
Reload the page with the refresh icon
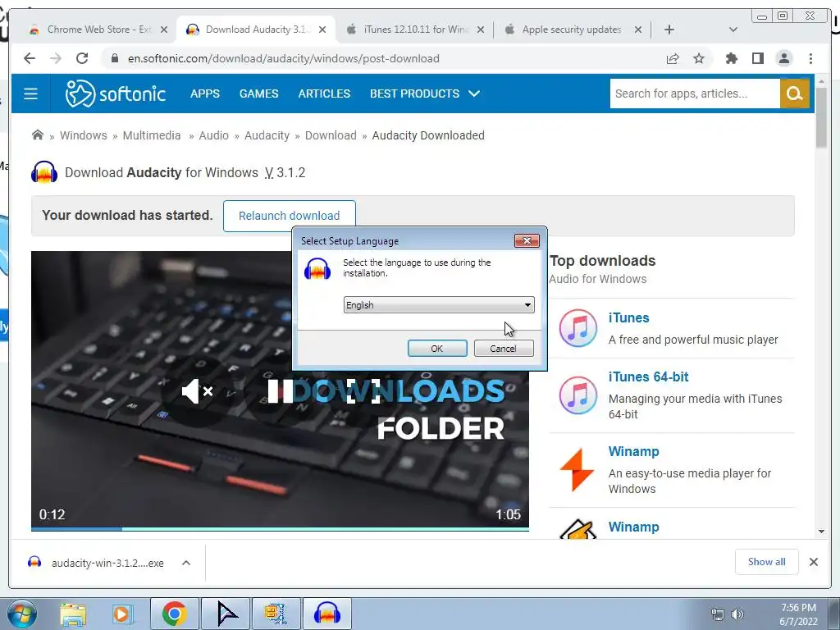pos(82,58)
